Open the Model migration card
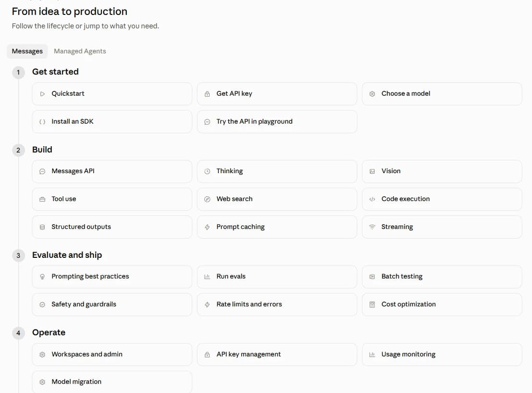This screenshot has height=393, width=532. point(112,382)
